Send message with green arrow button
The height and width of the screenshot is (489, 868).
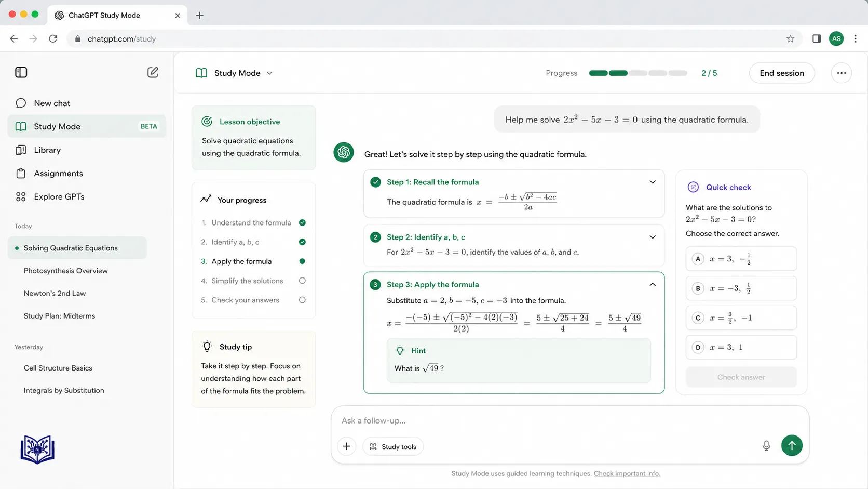click(x=792, y=445)
